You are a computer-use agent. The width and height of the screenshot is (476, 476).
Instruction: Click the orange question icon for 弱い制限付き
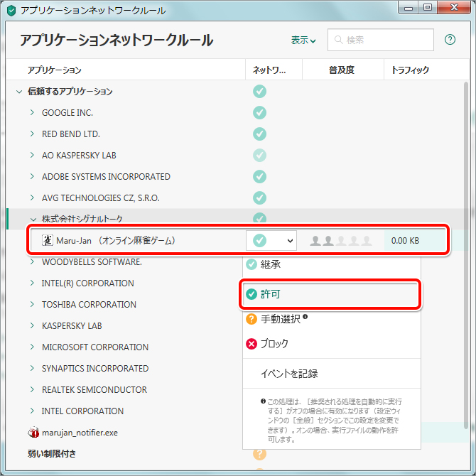(259, 453)
